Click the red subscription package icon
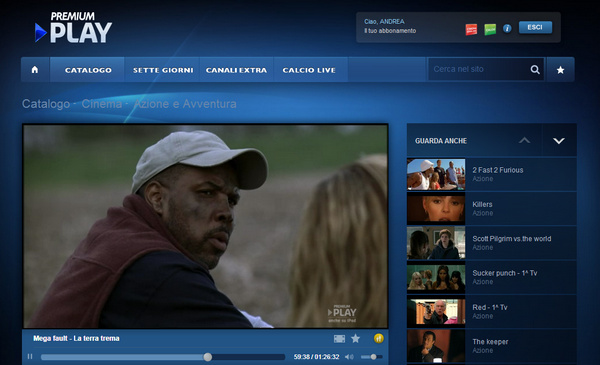 [x=471, y=29]
